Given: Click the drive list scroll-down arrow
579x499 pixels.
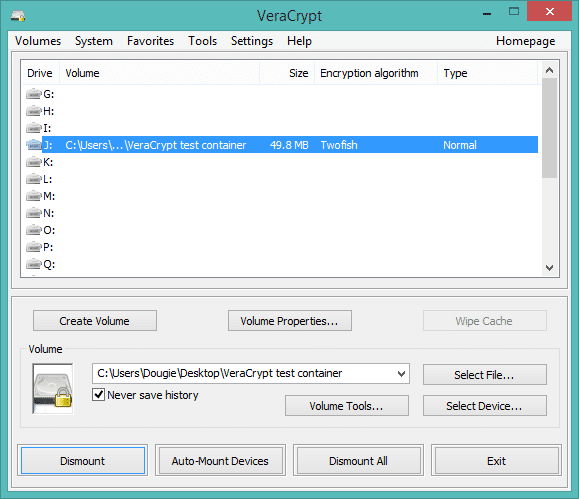Looking at the screenshot, I should coord(549,268).
